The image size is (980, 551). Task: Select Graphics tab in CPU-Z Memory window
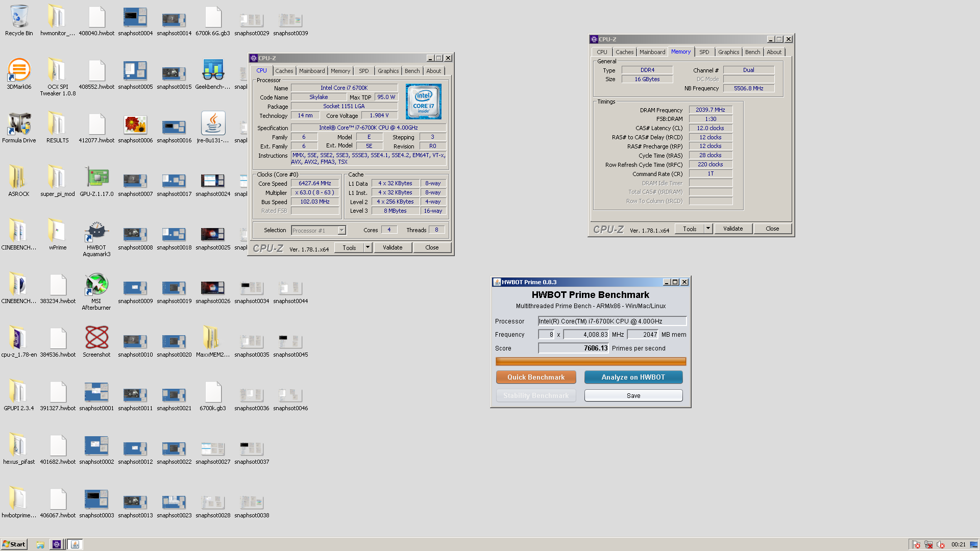728,52
